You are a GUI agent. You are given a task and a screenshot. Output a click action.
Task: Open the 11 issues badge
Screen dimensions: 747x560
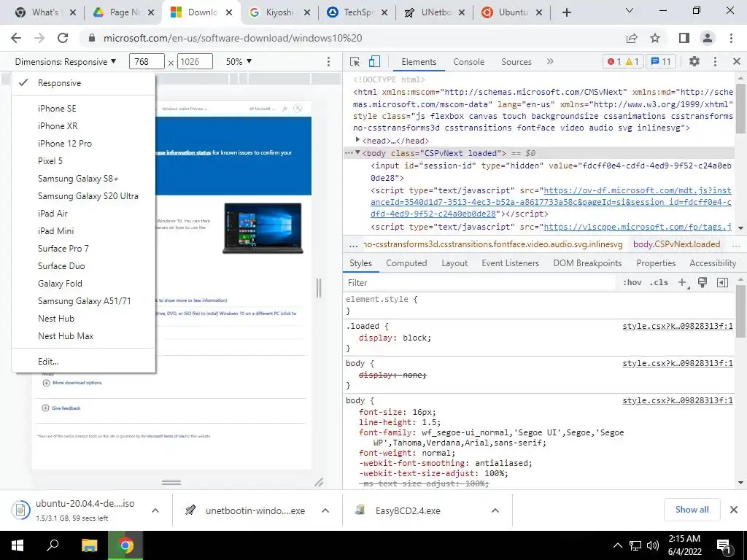(661, 61)
